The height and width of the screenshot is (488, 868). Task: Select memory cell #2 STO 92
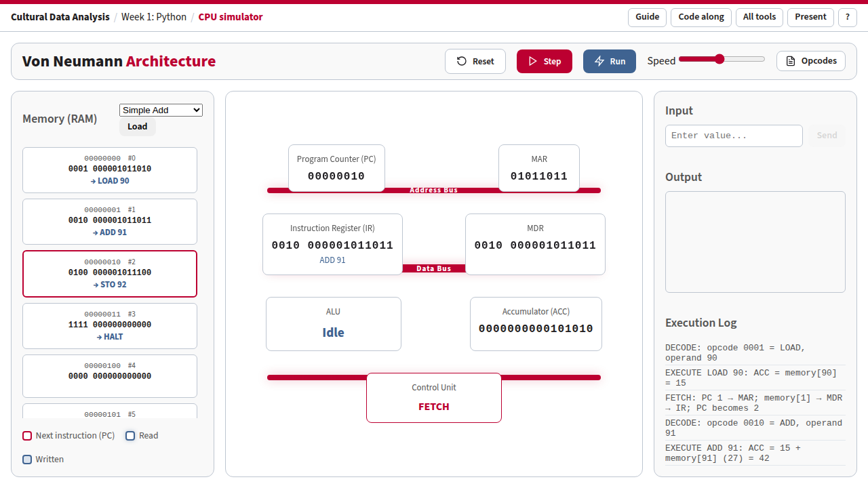tap(110, 274)
